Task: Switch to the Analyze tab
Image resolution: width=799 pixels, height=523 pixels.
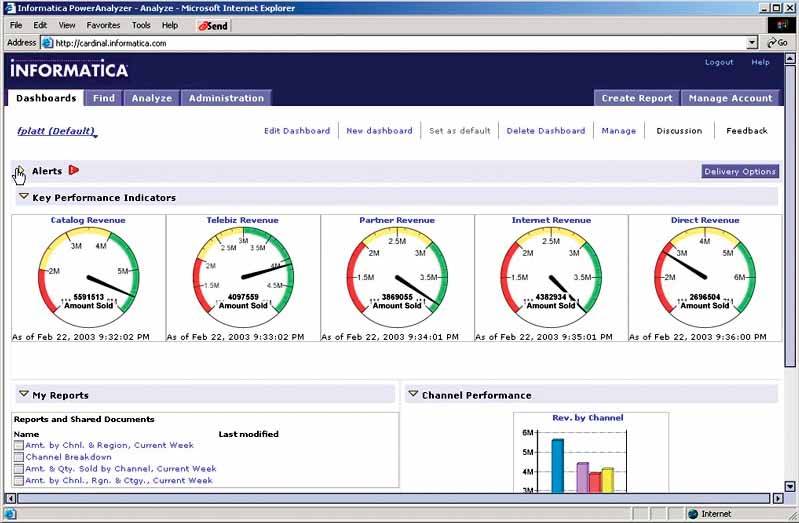Action: 152,98
